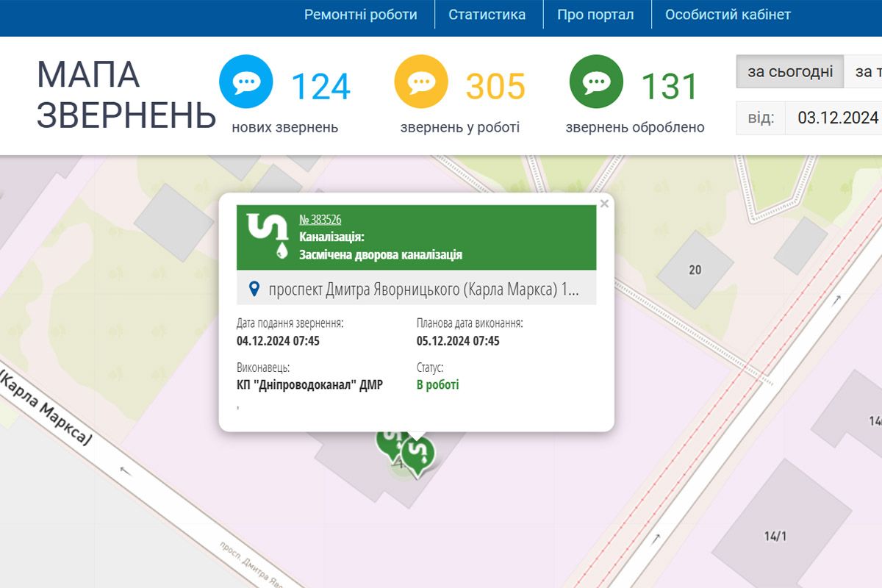This screenshot has height=588, width=882.
Task: Open the 'Статистика' menu item
Action: point(487,13)
